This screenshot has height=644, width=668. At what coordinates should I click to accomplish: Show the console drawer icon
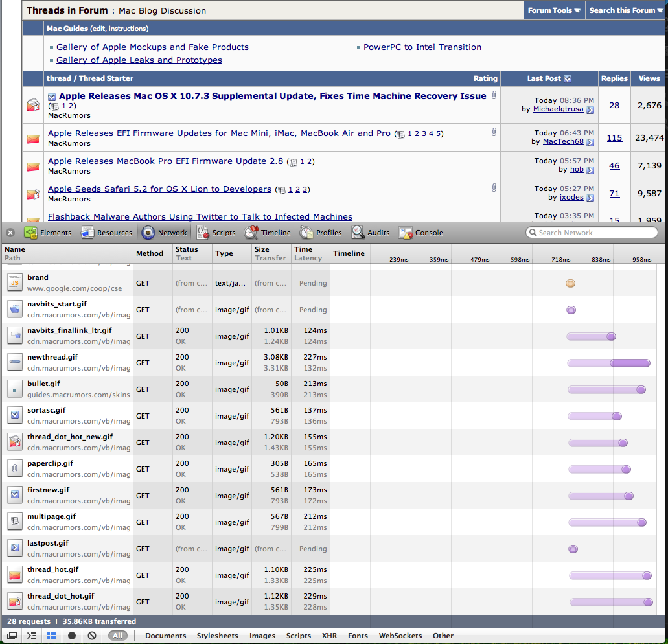32,636
